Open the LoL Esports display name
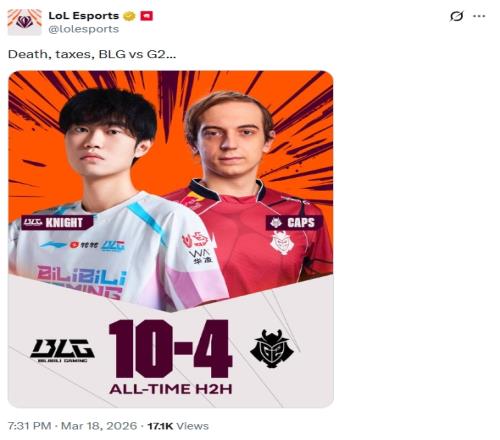Image resolution: width=500 pixels, height=440 pixels. point(84,16)
